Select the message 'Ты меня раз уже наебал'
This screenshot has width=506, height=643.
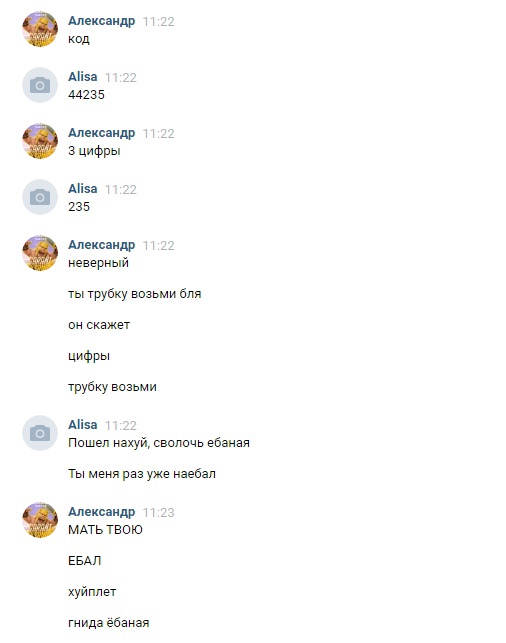point(142,474)
